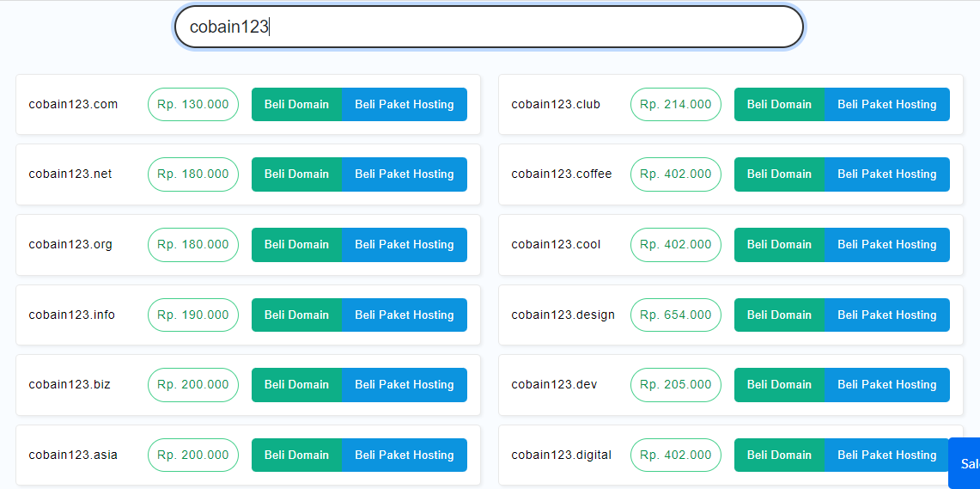The height and width of the screenshot is (489, 980).
Task: Select Beli Paket Hosting for cobain123.design
Action: tap(887, 315)
